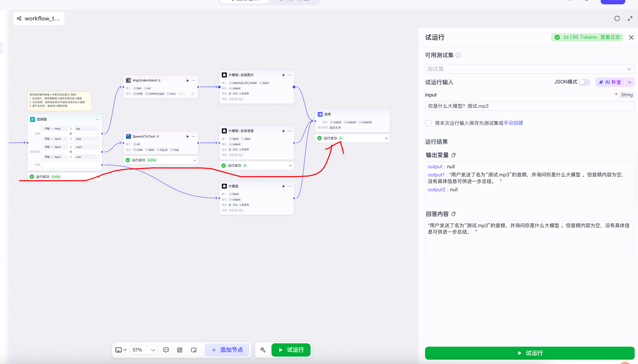Toggle the JSON模式 switch
The height and width of the screenshot is (364, 638).
pos(585,82)
